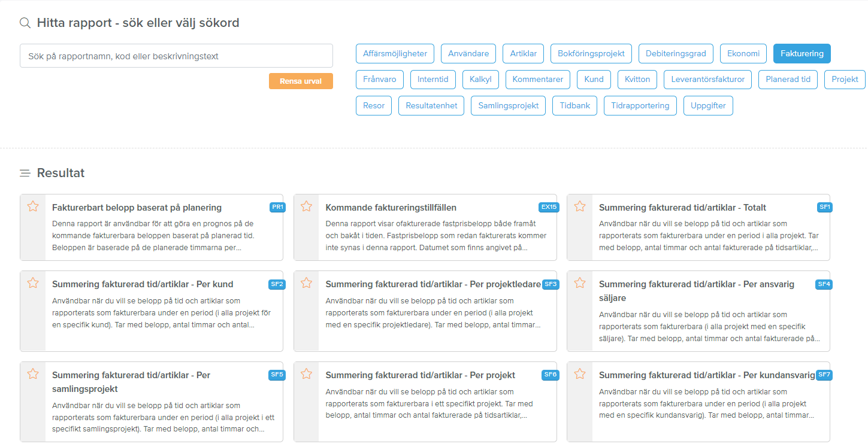This screenshot has width=868, height=447.
Task: Filter reports by Användare keyword
Action: pos(468,53)
